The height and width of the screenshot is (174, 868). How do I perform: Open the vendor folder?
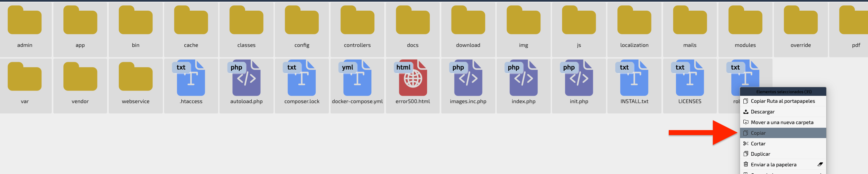[80, 86]
